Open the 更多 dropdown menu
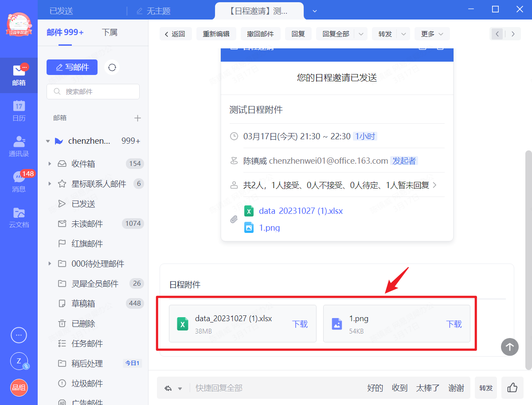The width and height of the screenshot is (532, 405). pyautogui.click(x=432, y=34)
